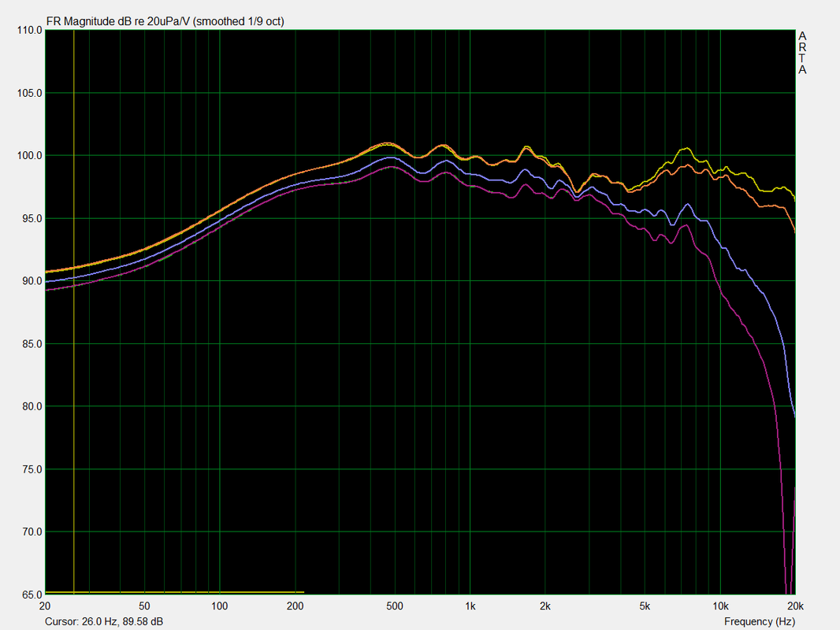This screenshot has width=840, height=630.
Task: Click the 500 Hz frequency axis label
Action: pyautogui.click(x=394, y=606)
